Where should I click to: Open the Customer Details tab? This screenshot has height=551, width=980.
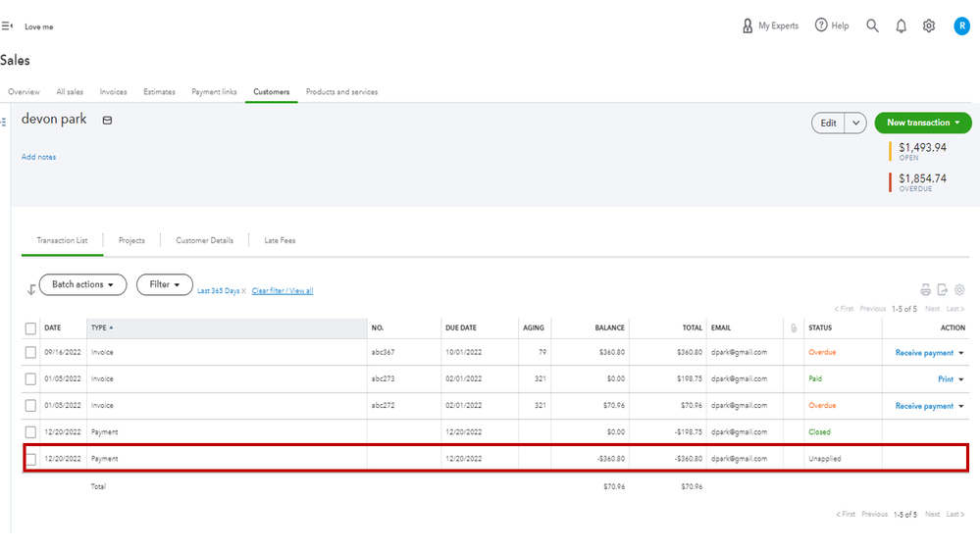204,240
